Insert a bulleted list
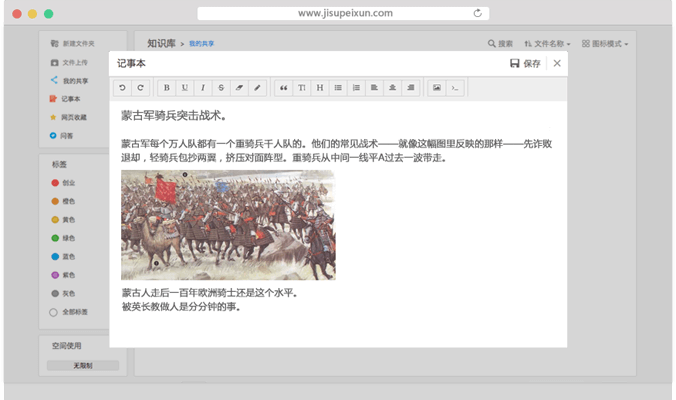Screen dimensions: 676x400 (338, 88)
